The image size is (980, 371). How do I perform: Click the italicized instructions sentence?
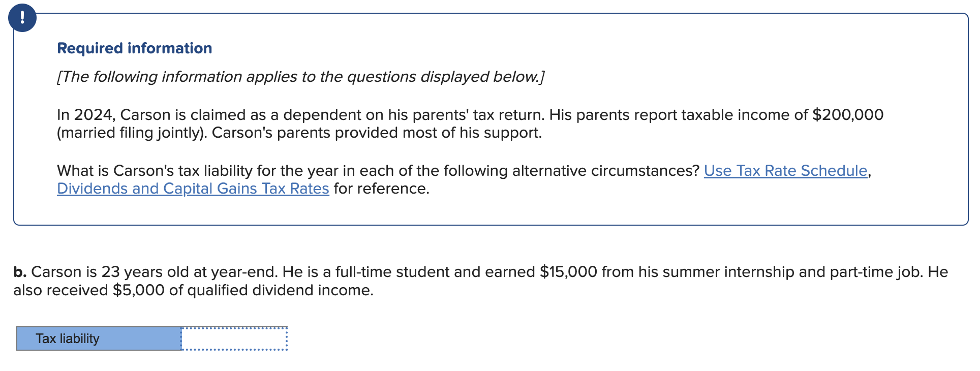coord(300,76)
